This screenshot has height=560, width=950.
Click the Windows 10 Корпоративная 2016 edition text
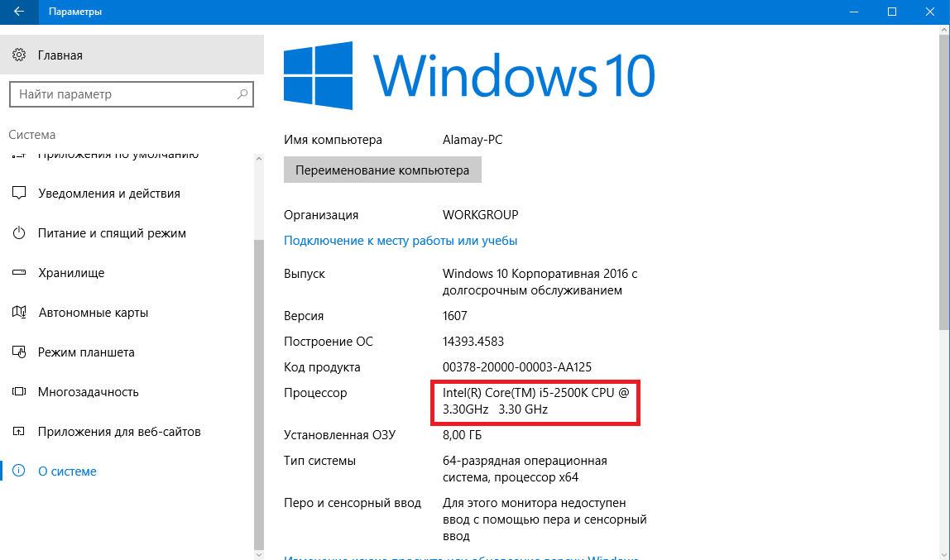pyautogui.click(x=540, y=282)
